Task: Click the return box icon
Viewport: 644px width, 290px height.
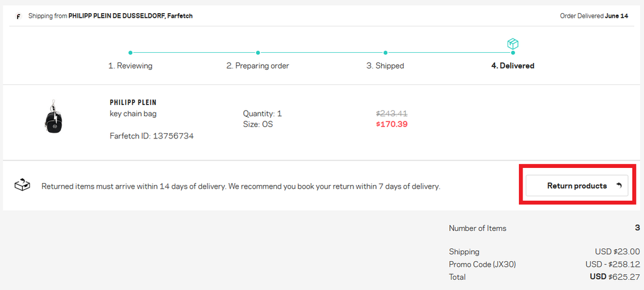Action: click(x=22, y=185)
